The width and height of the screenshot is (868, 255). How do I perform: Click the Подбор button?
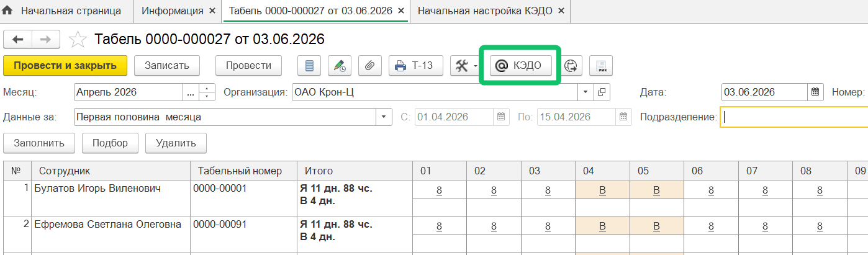[110, 143]
